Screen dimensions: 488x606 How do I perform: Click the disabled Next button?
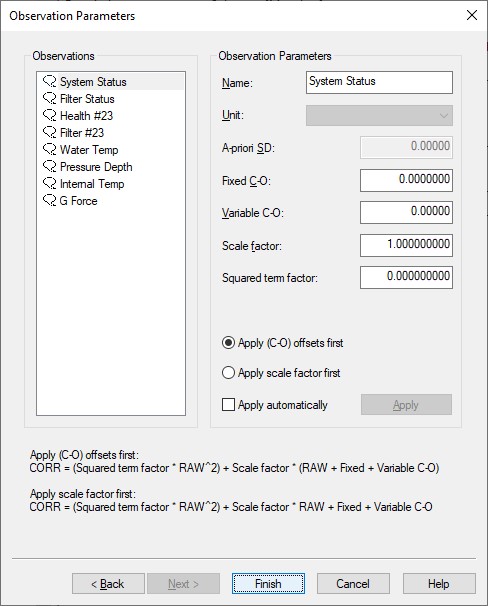[x=184, y=584]
